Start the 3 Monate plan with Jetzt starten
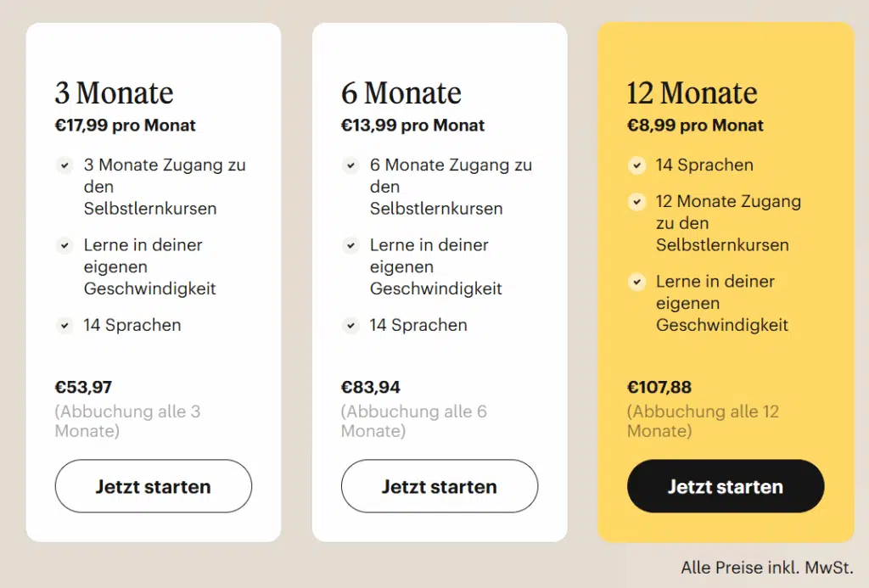 click(154, 486)
